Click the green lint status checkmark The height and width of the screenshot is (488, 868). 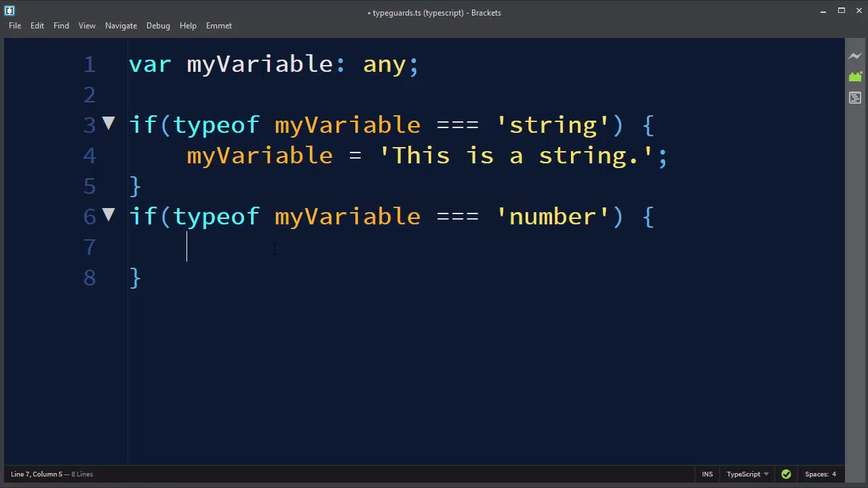tap(786, 474)
